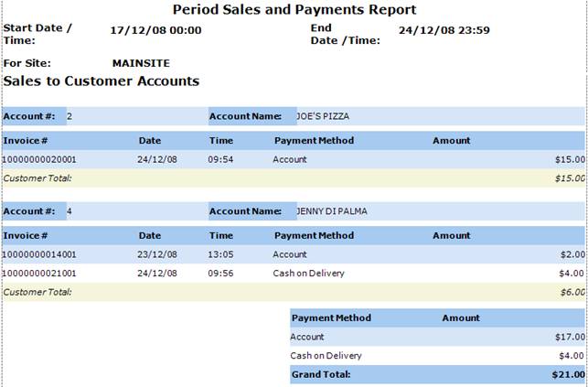Click Cash on Delivery in summary table

(x=326, y=356)
